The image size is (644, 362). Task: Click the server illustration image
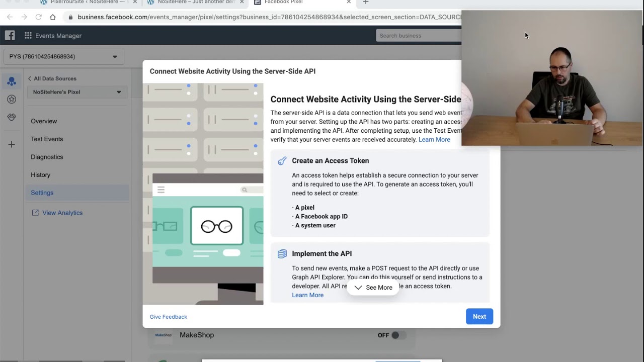(203, 194)
